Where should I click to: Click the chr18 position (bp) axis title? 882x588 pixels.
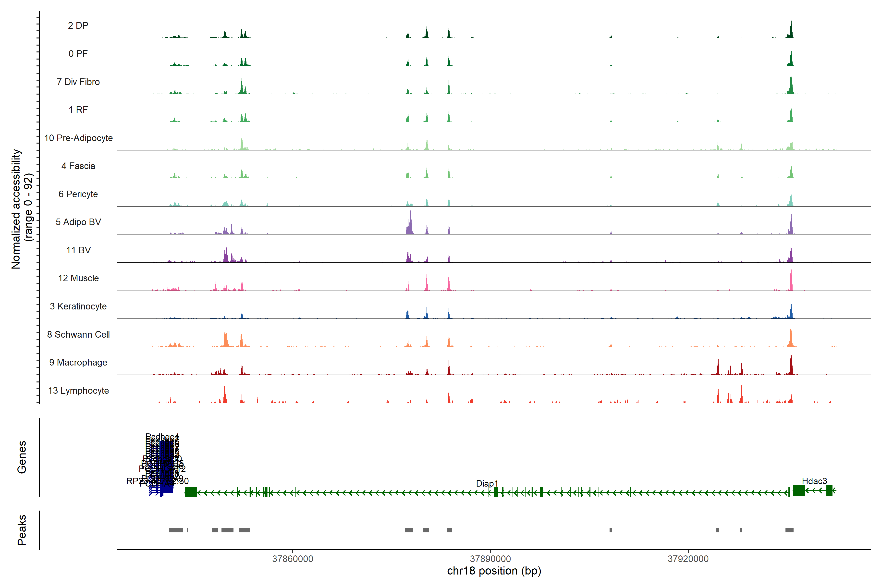[x=494, y=571]
